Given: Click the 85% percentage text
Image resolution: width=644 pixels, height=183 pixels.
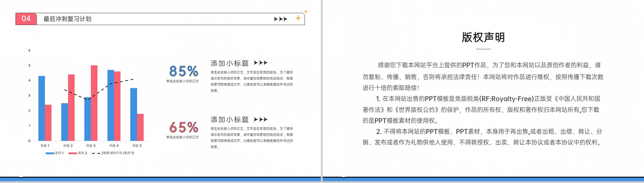Looking at the screenshot, I should click(183, 71).
